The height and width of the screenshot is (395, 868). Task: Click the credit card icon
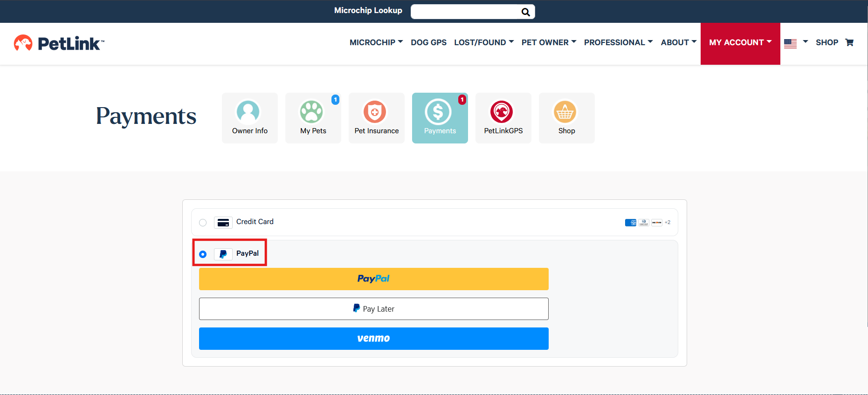(x=223, y=223)
